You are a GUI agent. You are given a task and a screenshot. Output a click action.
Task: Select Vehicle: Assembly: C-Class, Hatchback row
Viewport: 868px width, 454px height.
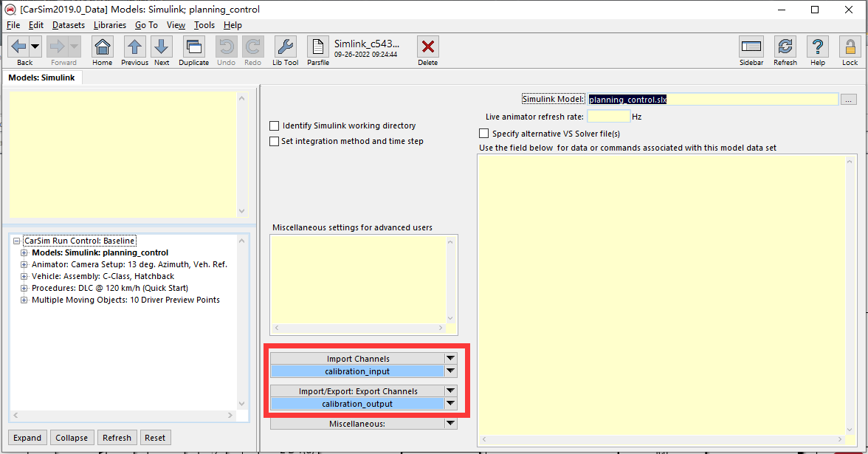pos(103,276)
